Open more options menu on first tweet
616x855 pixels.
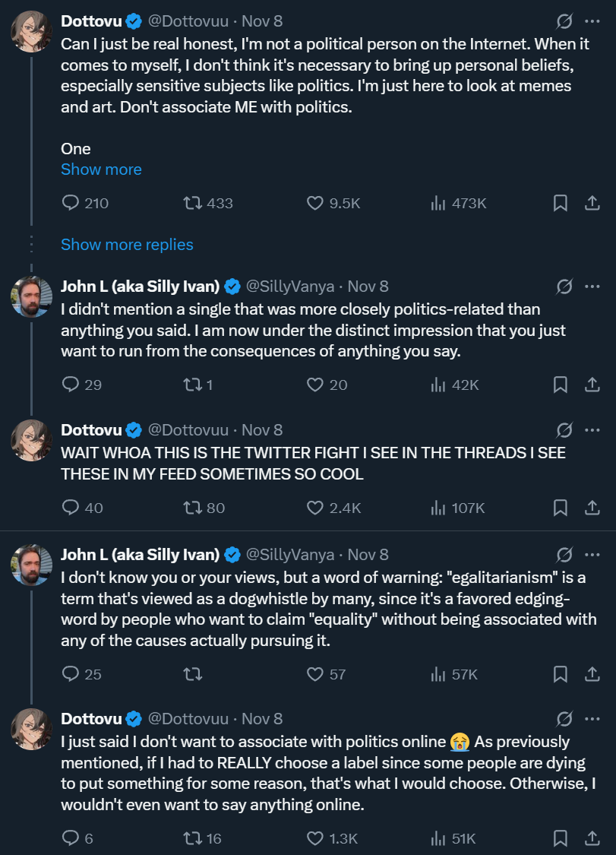pos(592,21)
